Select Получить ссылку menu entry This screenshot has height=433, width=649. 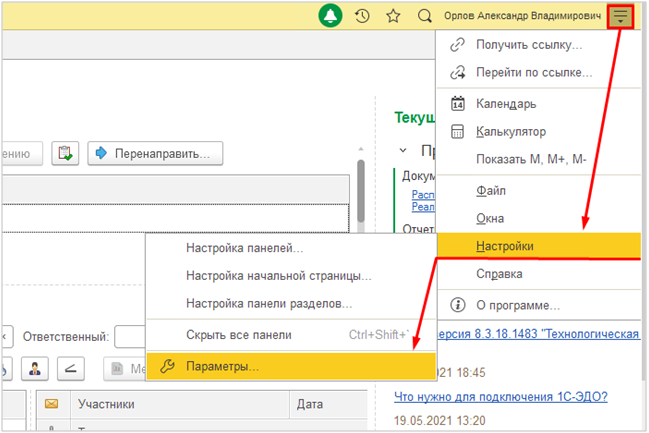pyautogui.click(x=518, y=45)
